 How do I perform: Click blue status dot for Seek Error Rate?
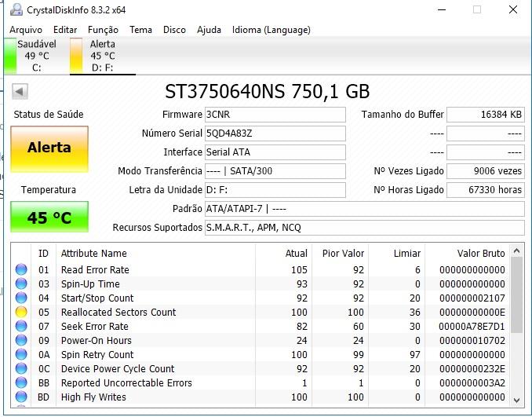click(x=21, y=327)
